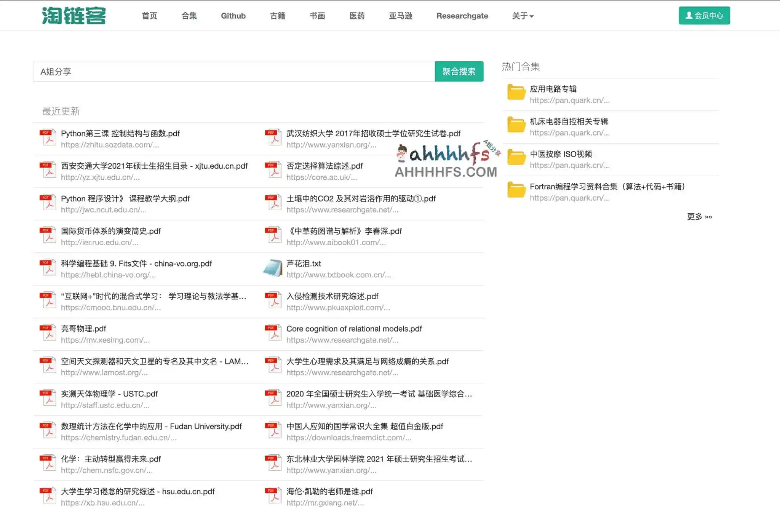Open the Researchgate menu item
Viewport: 780px width, 532px height.
click(x=462, y=16)
